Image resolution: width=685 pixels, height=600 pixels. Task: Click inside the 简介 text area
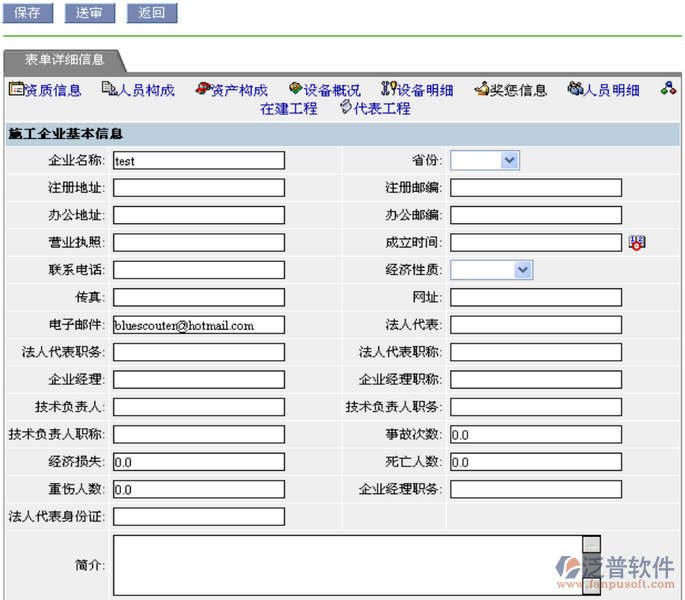tap(345, 565)
